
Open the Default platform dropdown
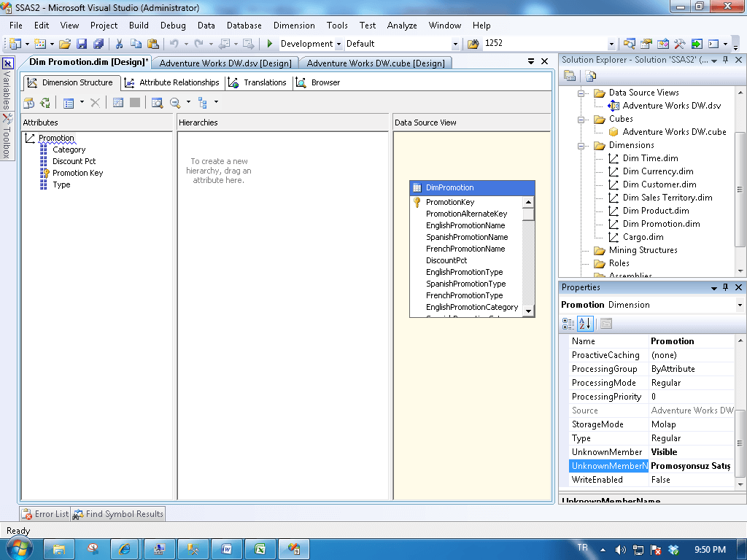pos(455,44)
